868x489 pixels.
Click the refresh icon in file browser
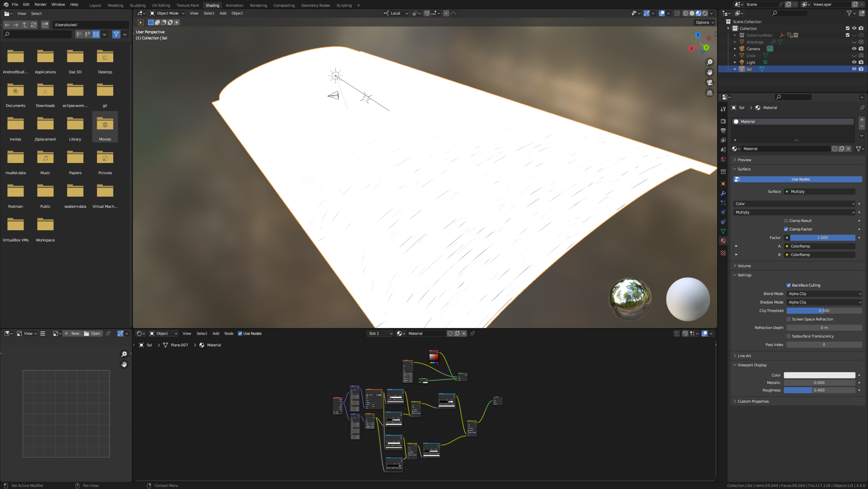(34, 25)
